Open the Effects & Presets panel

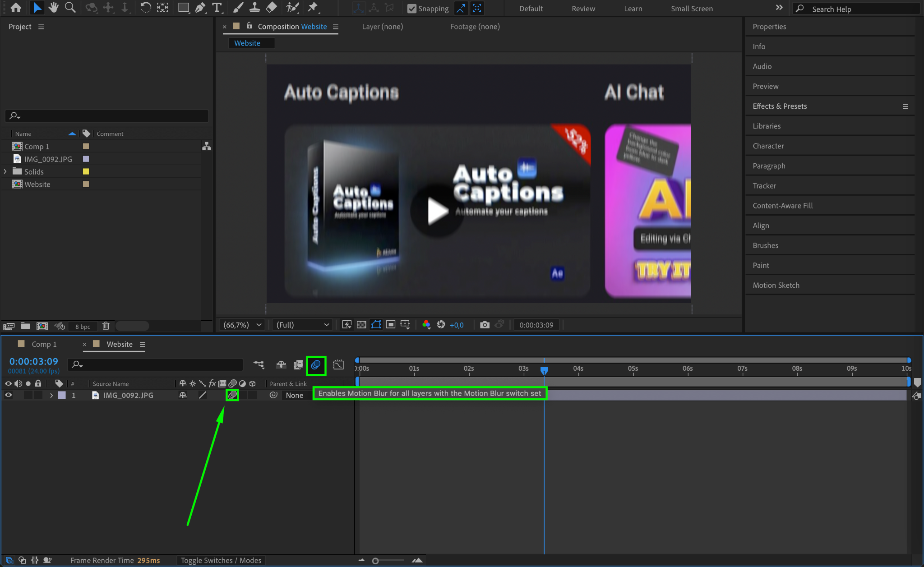779,106
